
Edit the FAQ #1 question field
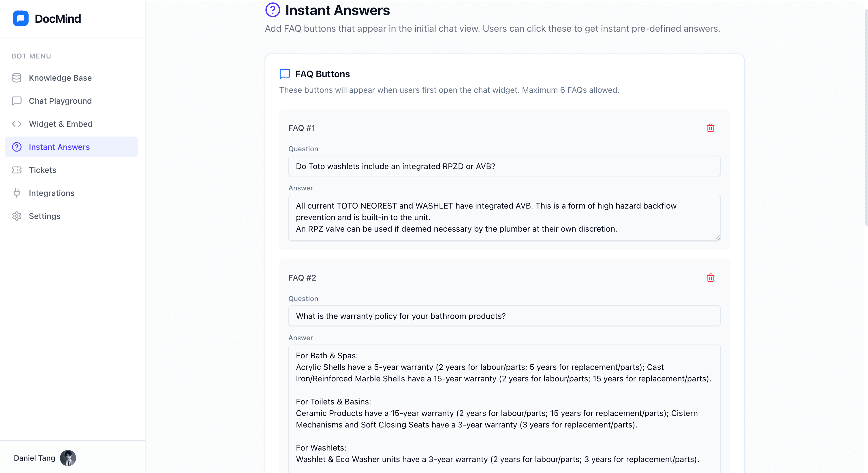click(504, 166)
